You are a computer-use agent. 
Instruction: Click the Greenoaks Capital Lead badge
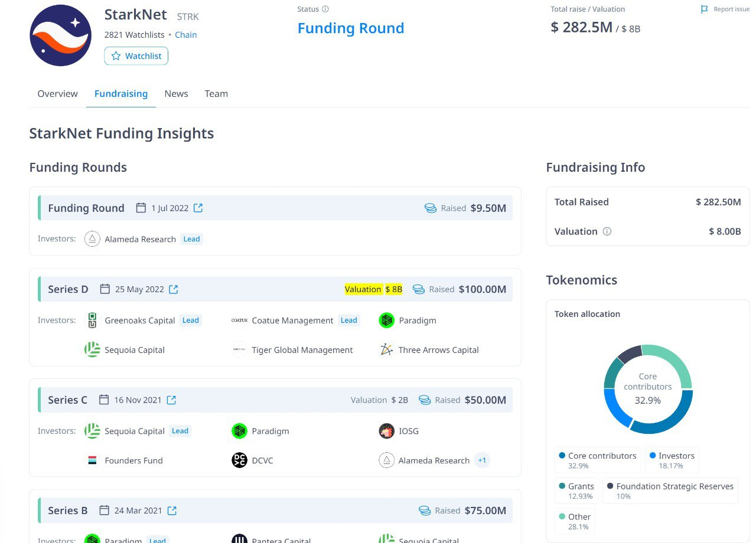pos(190,320)
